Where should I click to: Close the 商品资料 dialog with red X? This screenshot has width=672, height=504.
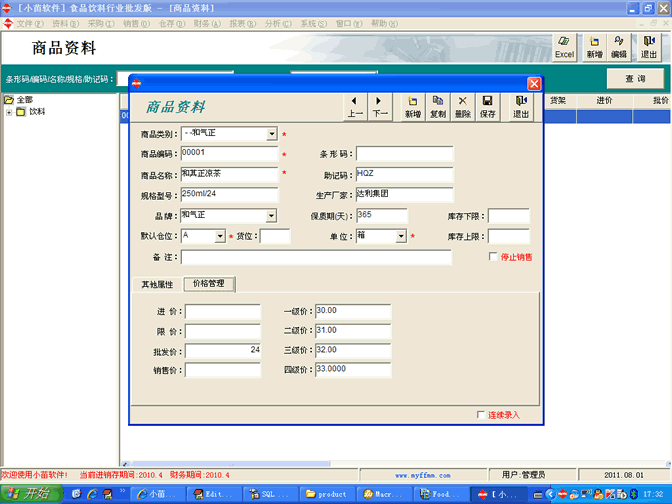coord(534,84)
